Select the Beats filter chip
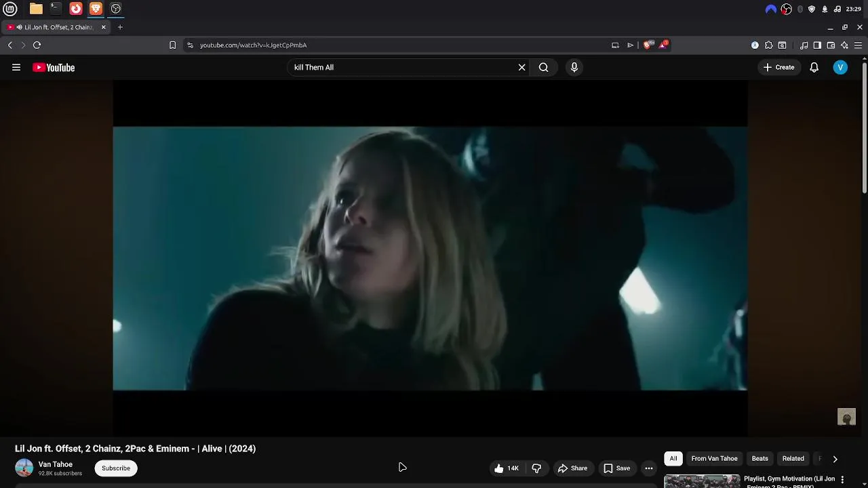 (x=760, y=459)
